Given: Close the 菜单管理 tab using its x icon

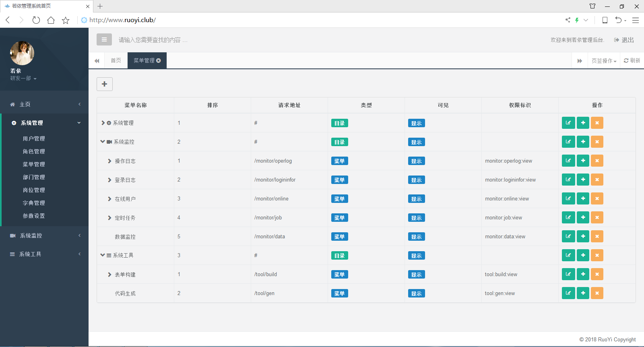Looking at the screenshot, I should point(159,60).
